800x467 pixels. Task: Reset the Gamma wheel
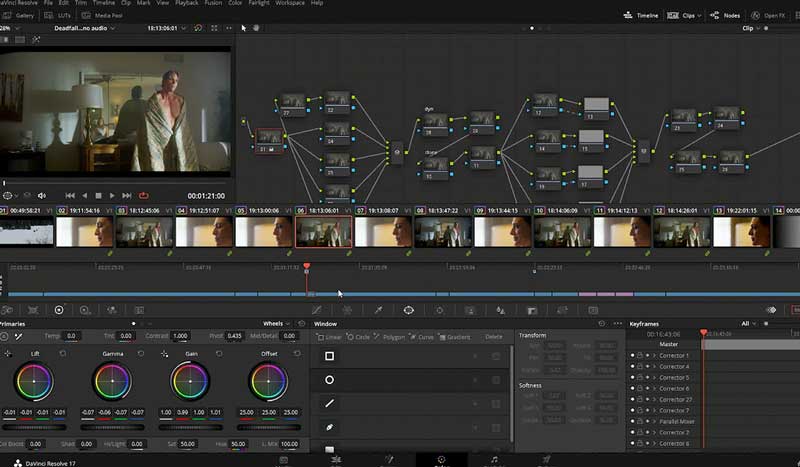pos(141,353)
